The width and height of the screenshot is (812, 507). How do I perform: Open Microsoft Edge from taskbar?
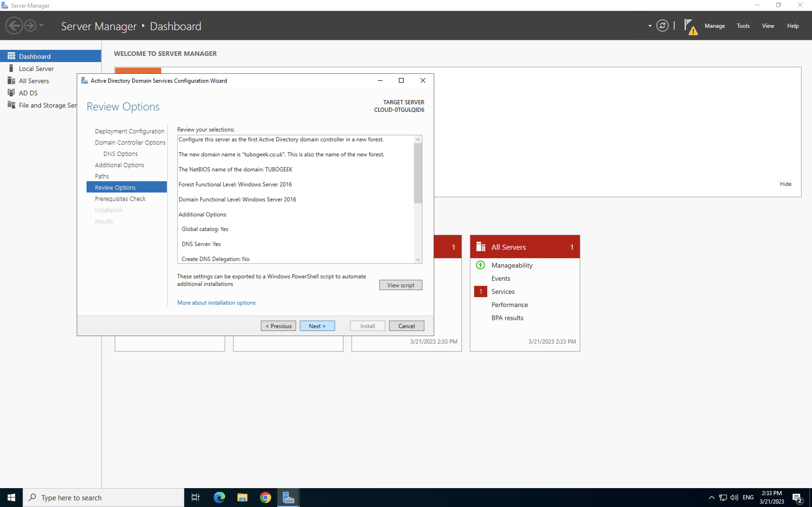pos(219,497)
